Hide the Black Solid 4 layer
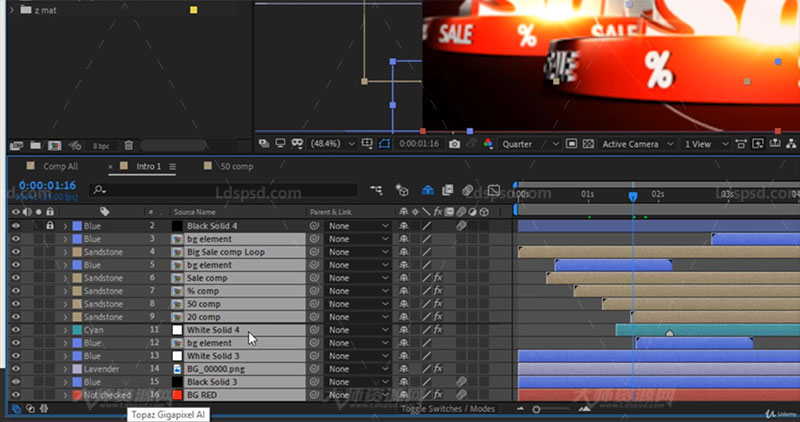Image resolution: width=800 pixels, height=422 pixels. pos(16,226)
